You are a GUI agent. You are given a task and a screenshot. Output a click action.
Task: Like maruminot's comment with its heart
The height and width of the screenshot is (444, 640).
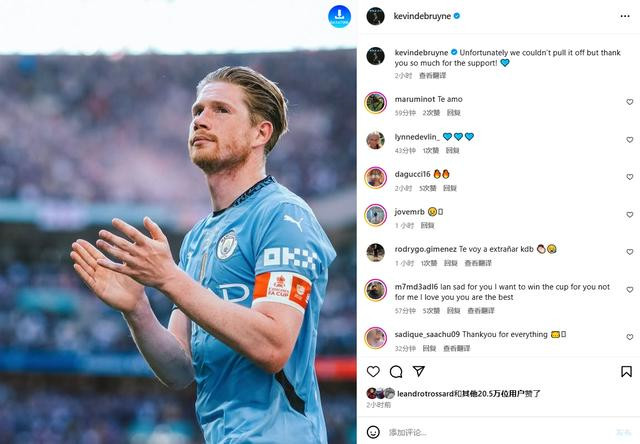click(629, 102)
